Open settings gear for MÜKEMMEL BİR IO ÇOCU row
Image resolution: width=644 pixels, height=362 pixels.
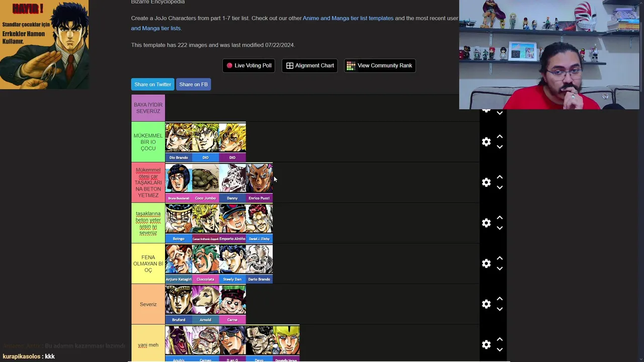click(x=486, y=142)
